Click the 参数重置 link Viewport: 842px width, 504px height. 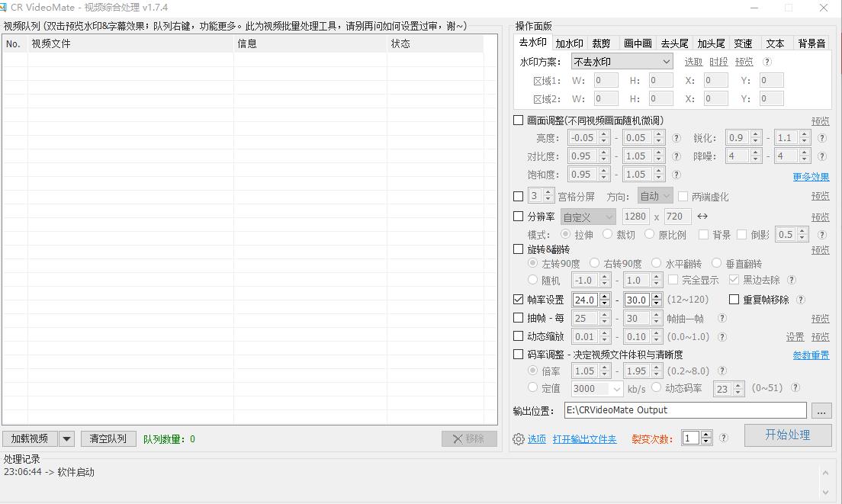tap(811, 355)
